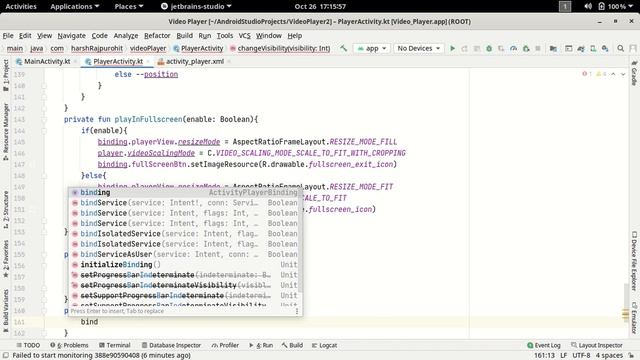
Task: Open the Favorites tool window
Action: pyautogui.click(x=6, y=259)
